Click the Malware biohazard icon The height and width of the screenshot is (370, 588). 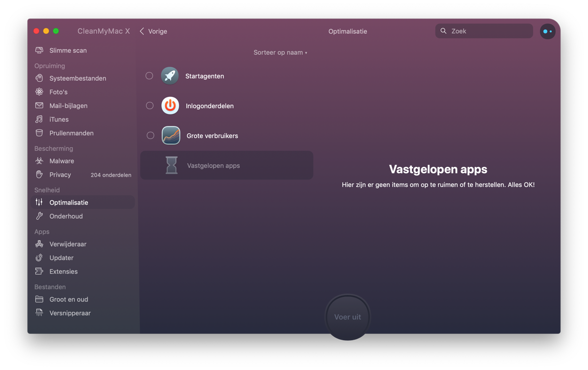[39, 161]
